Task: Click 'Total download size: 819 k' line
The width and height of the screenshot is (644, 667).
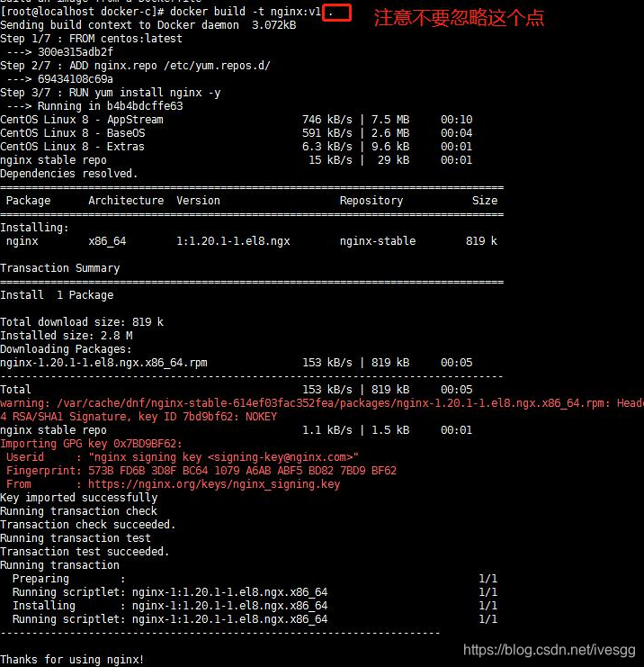Action: (82, 322)
